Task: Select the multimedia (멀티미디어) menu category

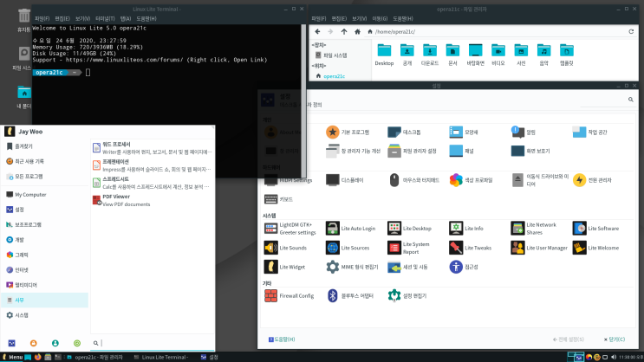Action: pyautogui.click(x=44, y=285)
